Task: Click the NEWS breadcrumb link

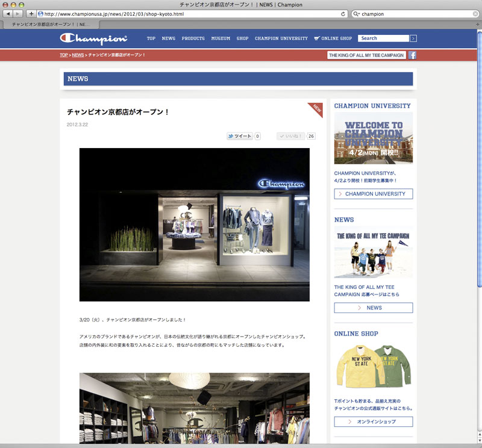Action: (78, 55)
